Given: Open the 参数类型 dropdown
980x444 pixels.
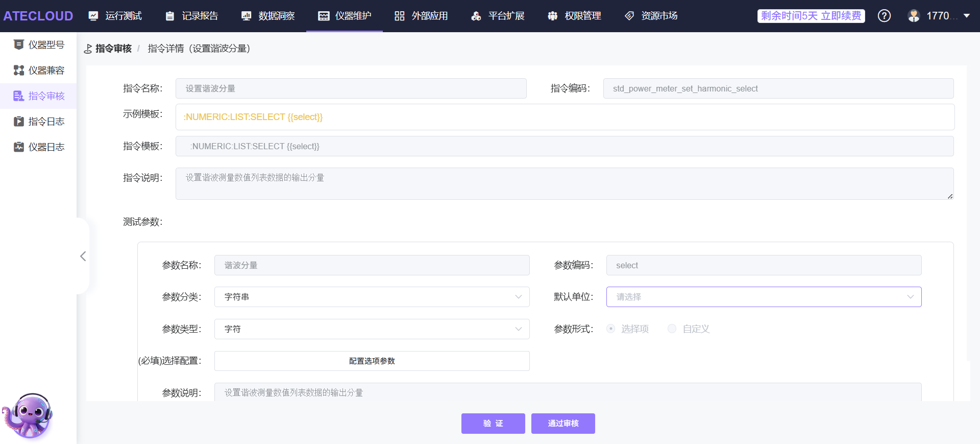Looking at the screenshot, I should pyautogui.click(x=372, y=329).
